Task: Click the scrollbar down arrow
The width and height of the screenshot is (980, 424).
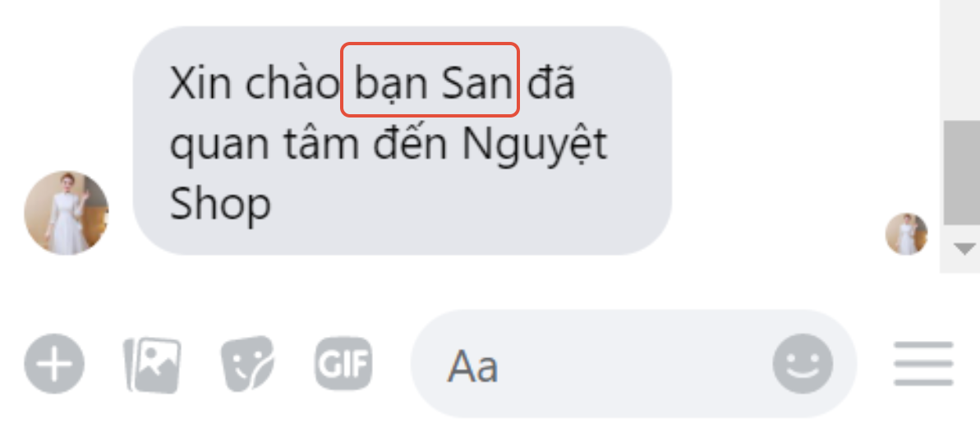Action: click(x=964, y=249)
